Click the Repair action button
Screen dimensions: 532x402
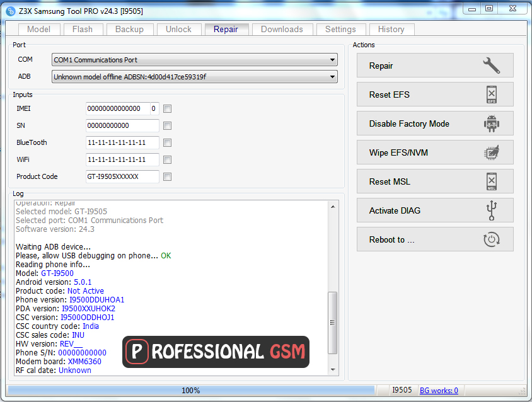[x=435, y=65]
